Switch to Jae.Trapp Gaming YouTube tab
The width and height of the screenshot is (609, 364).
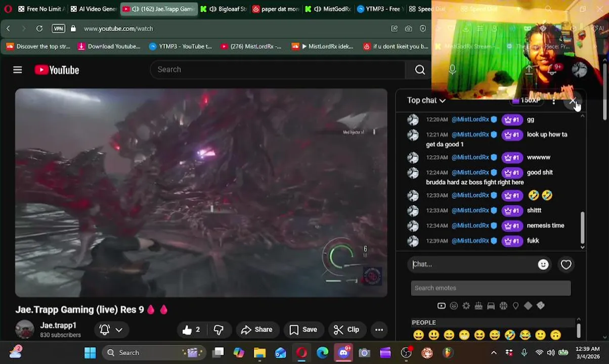coord(159,9)
